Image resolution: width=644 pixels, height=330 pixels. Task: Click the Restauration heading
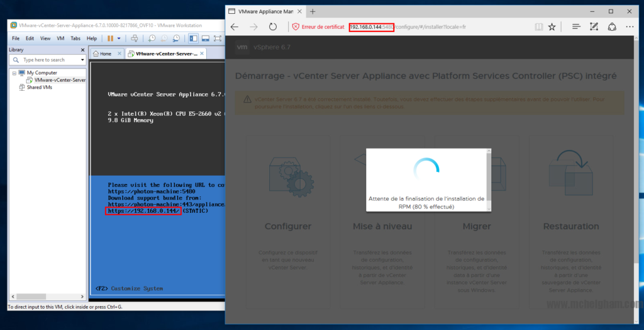pyautogui.click(x=571, y=226)
